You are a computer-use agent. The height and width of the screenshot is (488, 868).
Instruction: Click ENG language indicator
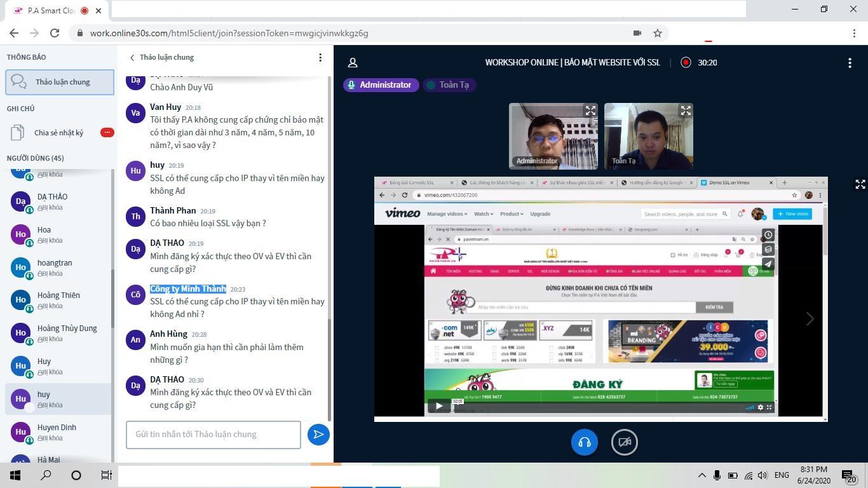click(782, 475)
